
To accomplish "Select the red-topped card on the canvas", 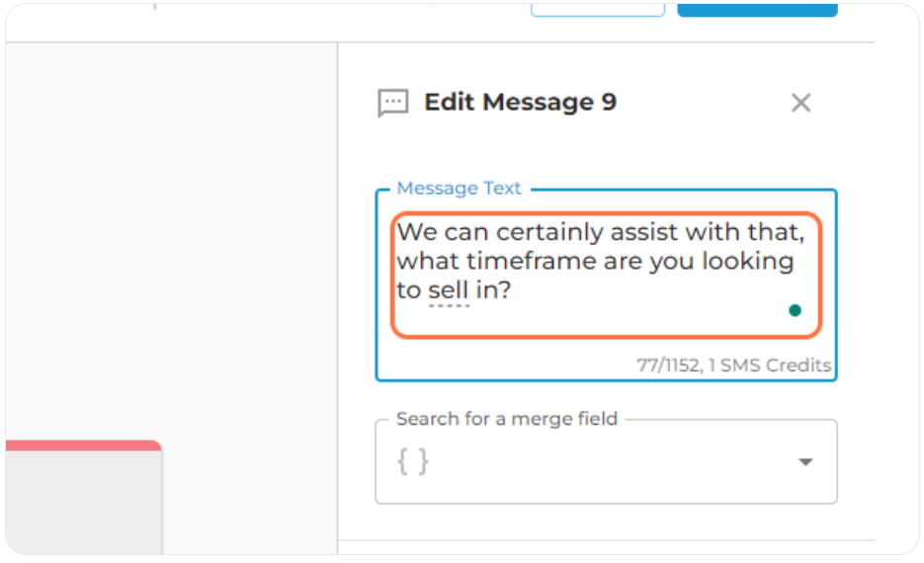I will [83, 498].
